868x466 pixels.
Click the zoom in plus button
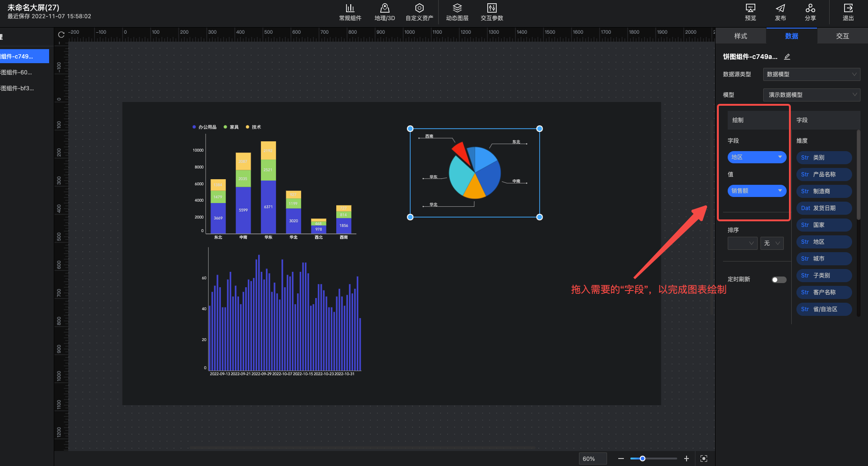(687, 459)
